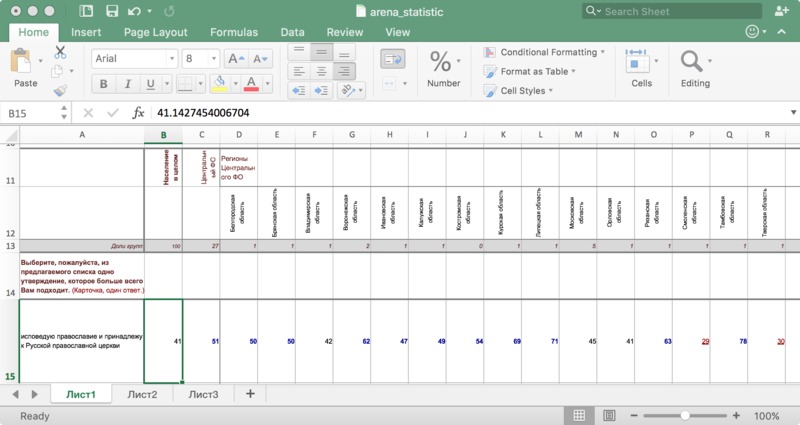Increase indent
This screenshot has width=800, height=425.
(321, 90)
